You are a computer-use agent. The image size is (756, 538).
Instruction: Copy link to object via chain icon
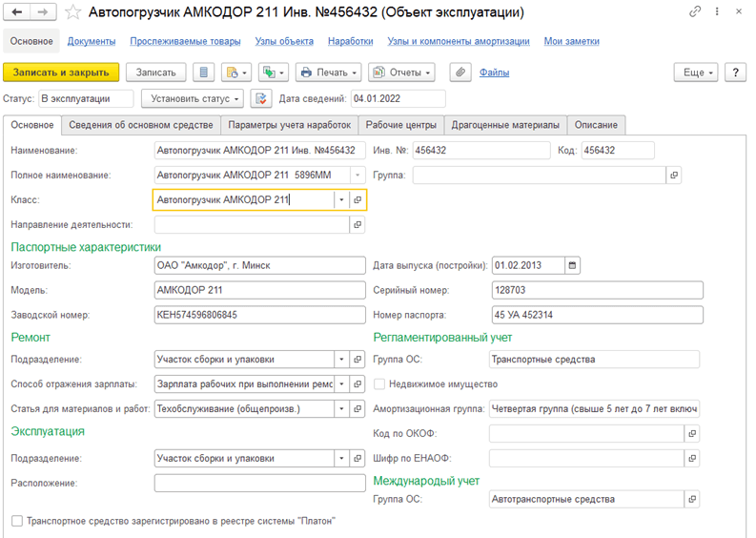click(695, 11)
